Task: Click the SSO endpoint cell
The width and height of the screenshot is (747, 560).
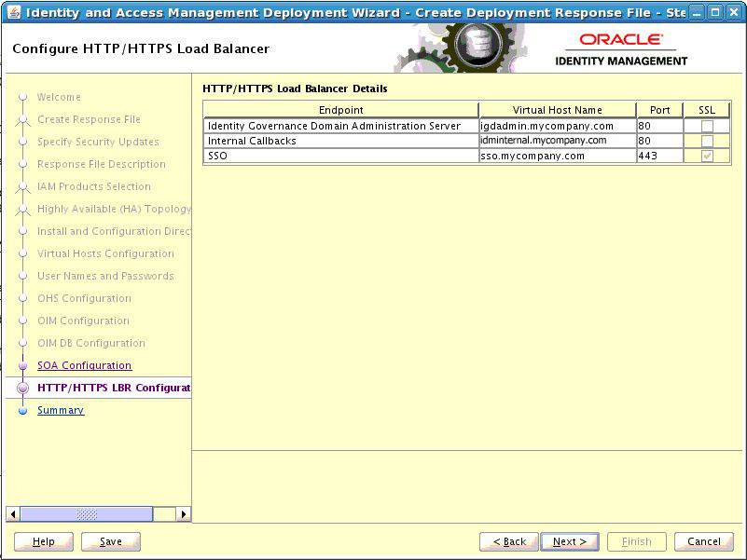Action: [341, 156]
